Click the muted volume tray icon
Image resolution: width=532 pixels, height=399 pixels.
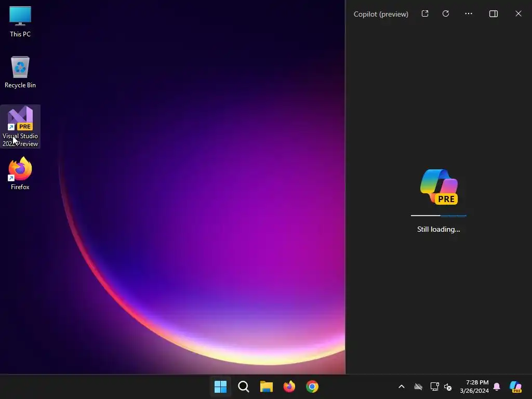[448, 387]
